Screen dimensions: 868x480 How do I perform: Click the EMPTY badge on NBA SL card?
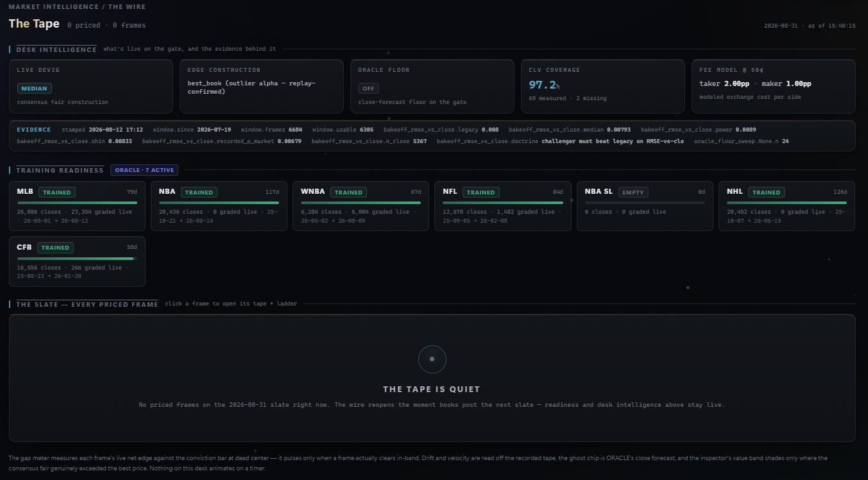pos(634,192)
